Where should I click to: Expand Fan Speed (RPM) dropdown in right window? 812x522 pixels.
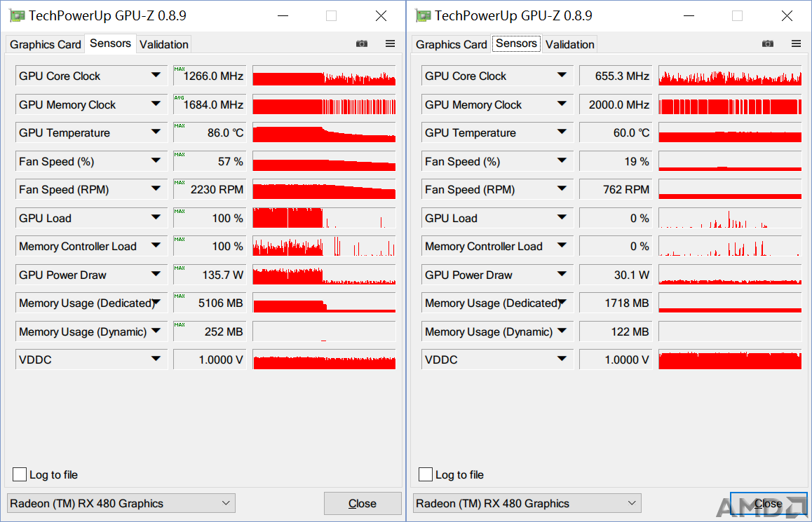[562, 189]
